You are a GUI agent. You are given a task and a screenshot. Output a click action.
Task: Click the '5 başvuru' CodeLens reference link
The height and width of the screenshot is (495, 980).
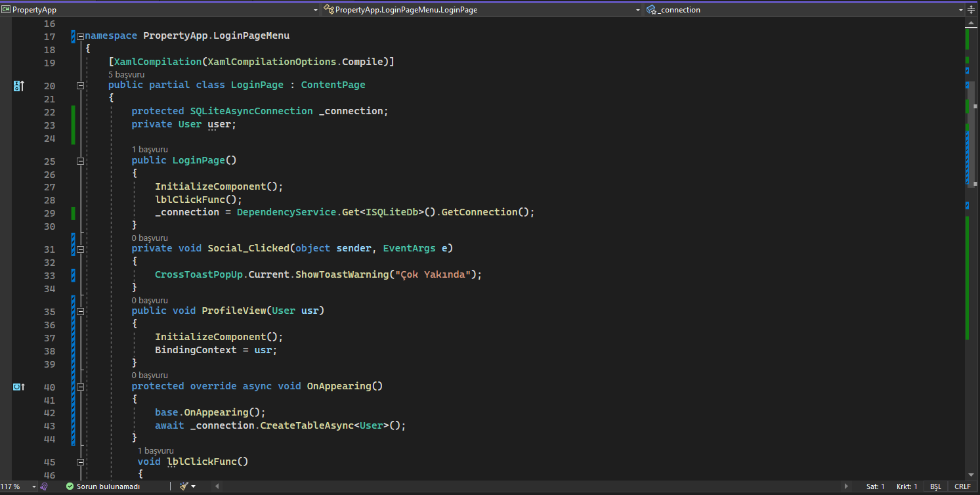126,74
